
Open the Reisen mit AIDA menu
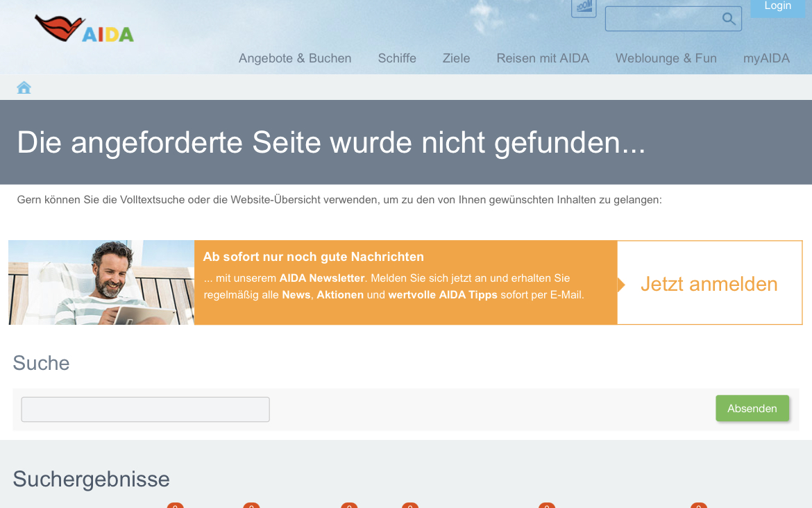(543, 58)
